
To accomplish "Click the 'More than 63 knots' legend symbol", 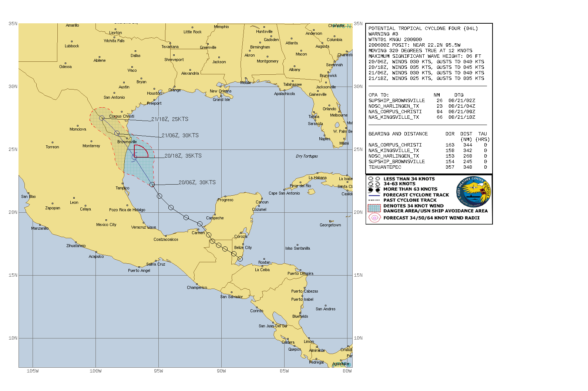I will click(x=374, y=189).
